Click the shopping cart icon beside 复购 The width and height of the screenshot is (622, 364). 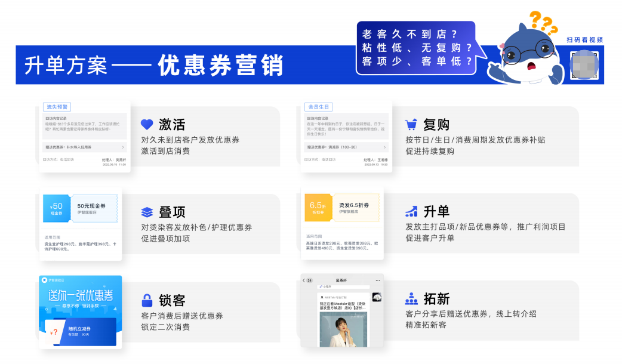coord(411,125)
